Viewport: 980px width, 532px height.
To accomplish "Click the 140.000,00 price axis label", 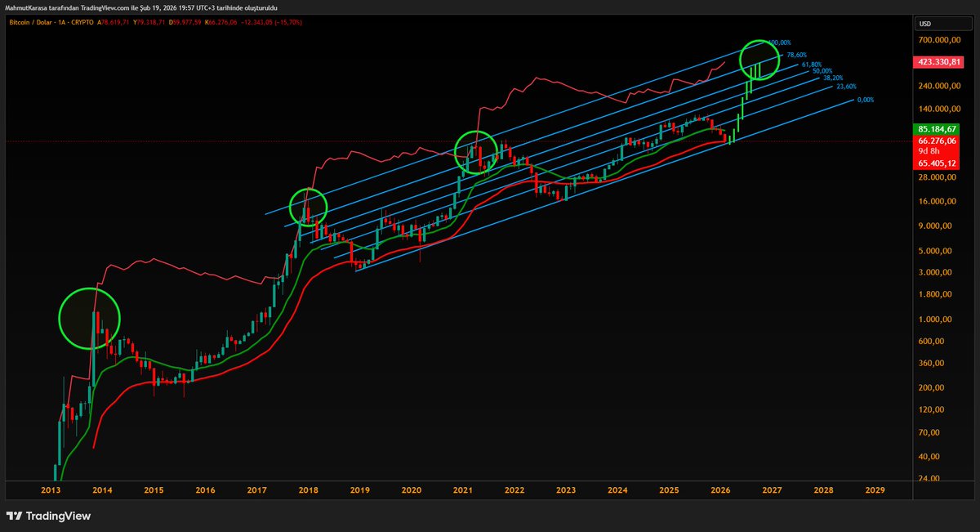I will click(938, 108).
